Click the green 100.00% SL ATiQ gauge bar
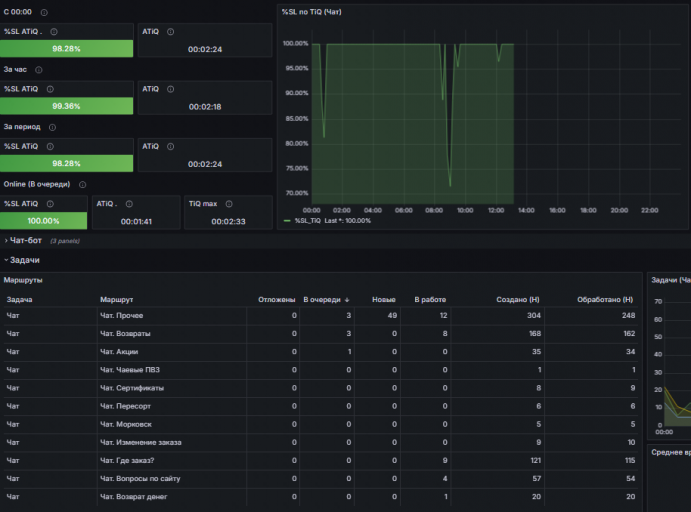The height and width of the screenshot is (512, 691). click(x=44, y=221)
